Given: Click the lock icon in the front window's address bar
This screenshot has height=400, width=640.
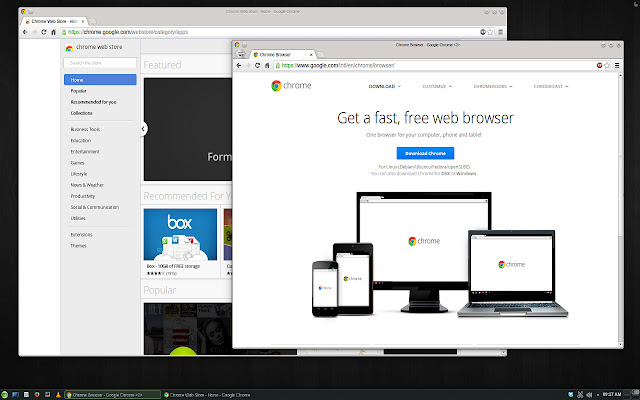Looking at the screenshot, I should [278, 65].
